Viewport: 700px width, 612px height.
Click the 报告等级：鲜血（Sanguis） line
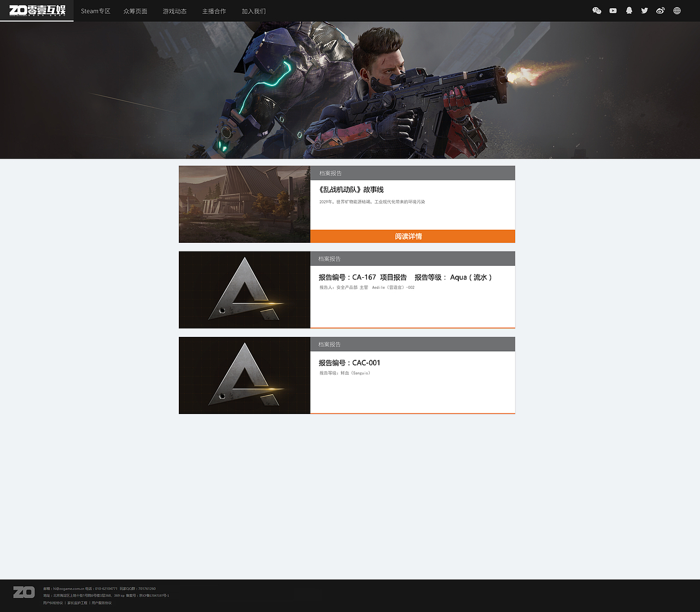[345, 373]
